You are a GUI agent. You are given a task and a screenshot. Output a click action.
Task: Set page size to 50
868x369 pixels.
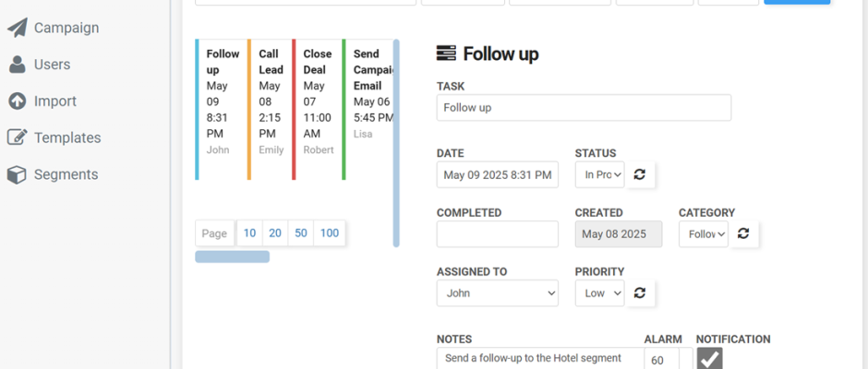[x=301, y=232]
